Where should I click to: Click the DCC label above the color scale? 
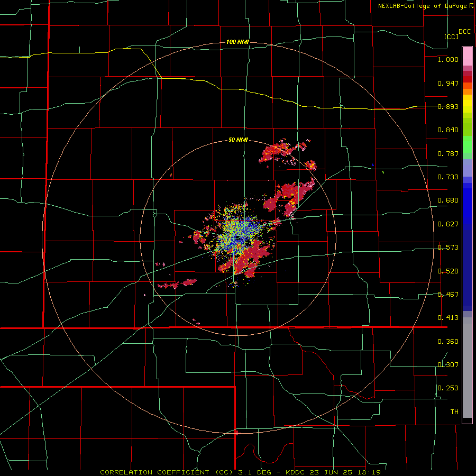465,32
